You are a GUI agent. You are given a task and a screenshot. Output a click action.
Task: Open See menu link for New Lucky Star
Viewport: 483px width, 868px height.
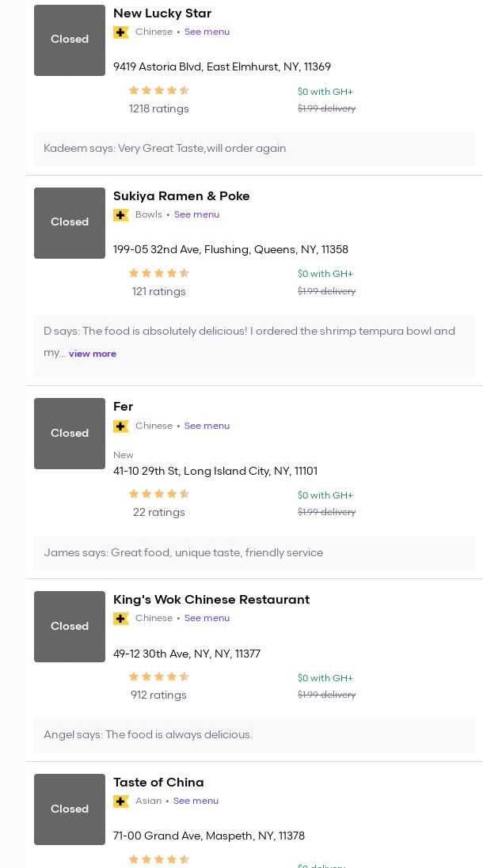(207, 32)
